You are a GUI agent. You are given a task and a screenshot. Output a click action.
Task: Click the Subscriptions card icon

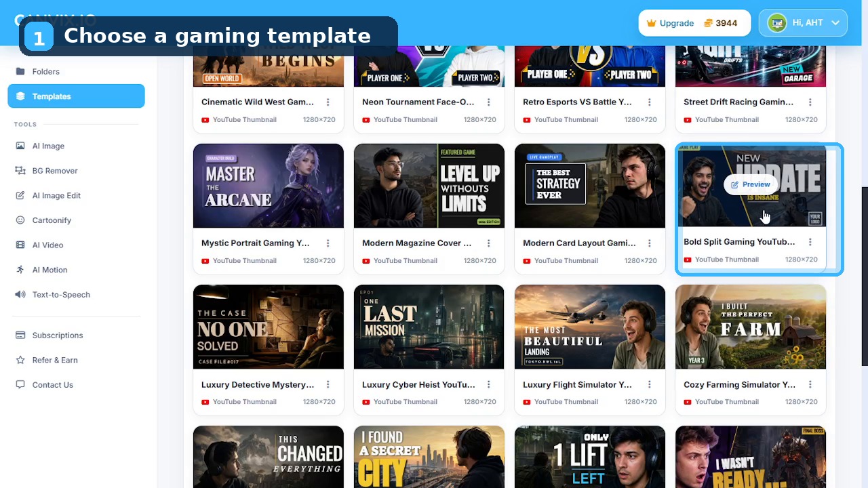(20, 335)
